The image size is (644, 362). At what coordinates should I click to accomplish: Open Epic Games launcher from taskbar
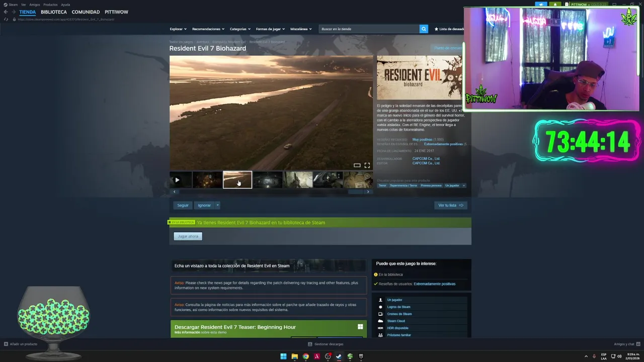361,356
